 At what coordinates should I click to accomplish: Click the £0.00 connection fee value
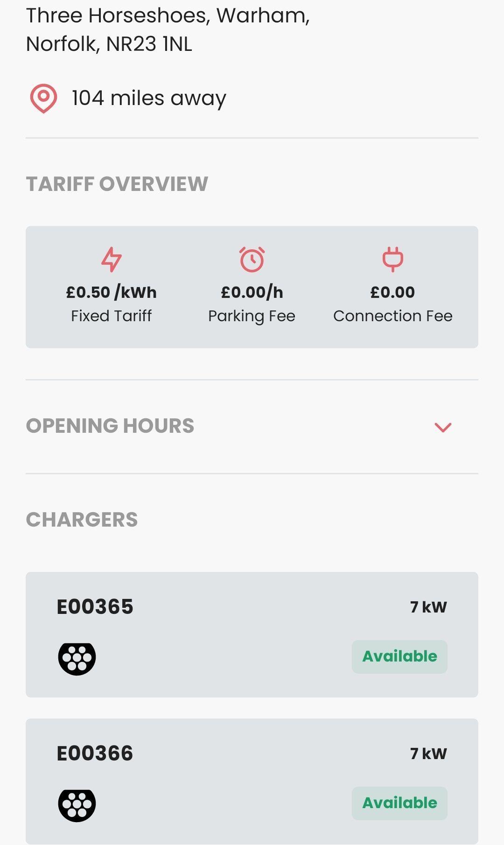click(x=392, y=292)
